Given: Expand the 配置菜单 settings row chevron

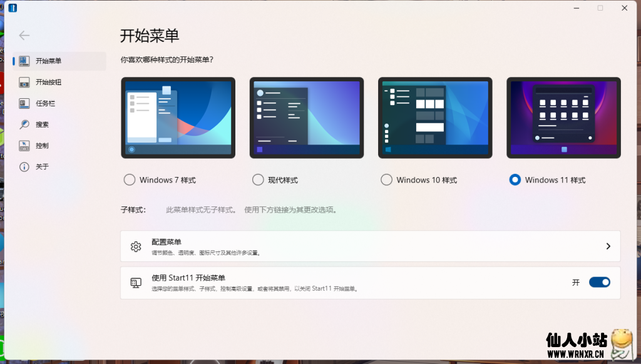Looking at the screenshot, I should click(608, 246).
